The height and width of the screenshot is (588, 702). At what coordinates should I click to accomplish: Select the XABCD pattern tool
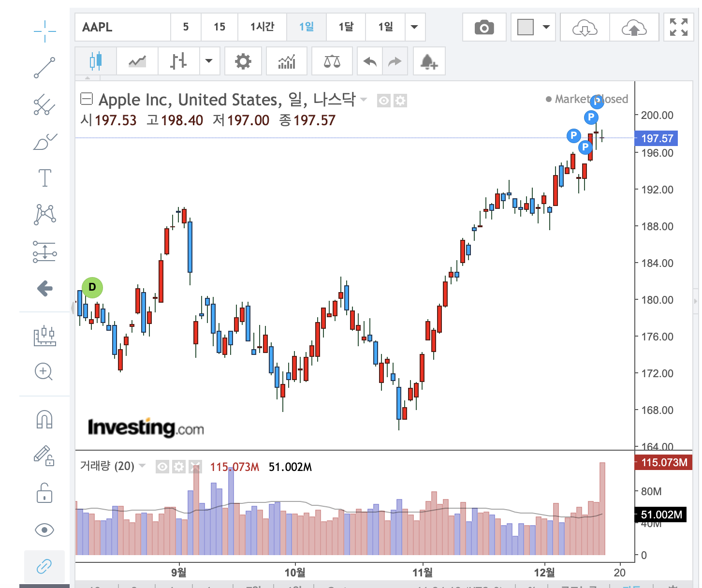[x=44, y=214]
